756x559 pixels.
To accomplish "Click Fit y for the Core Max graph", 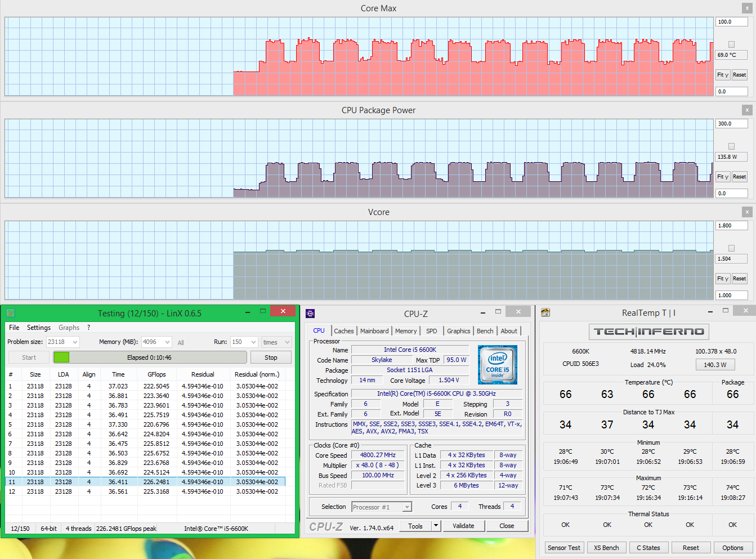I will (723, 75).
